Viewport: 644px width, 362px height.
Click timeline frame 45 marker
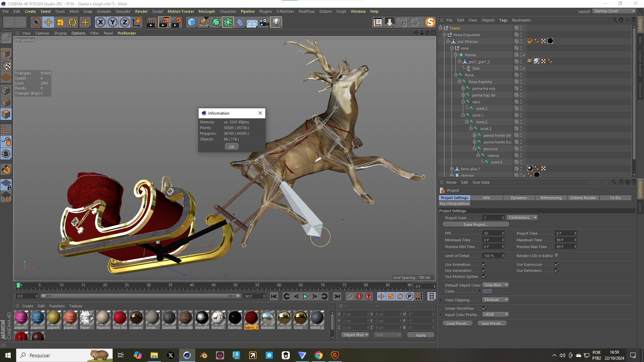(x=214, y=286)
